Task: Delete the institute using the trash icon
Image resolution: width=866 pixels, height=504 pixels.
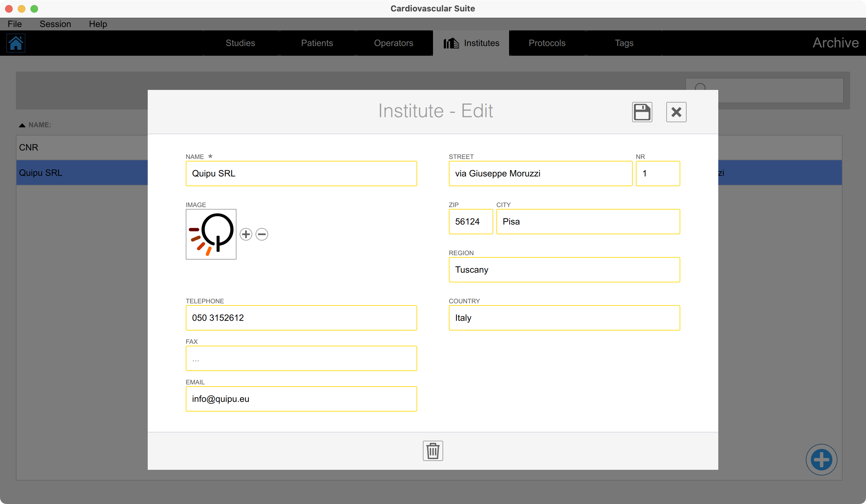Action: 433,450
